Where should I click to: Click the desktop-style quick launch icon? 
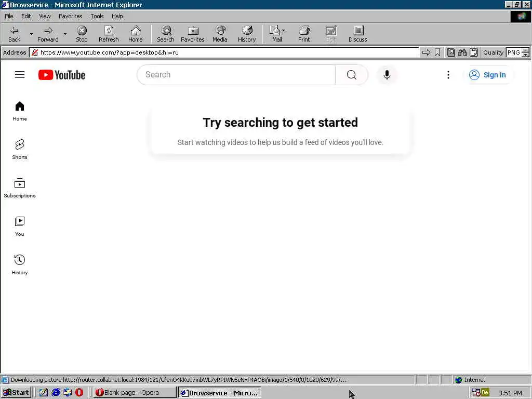(x=68, y=393)
